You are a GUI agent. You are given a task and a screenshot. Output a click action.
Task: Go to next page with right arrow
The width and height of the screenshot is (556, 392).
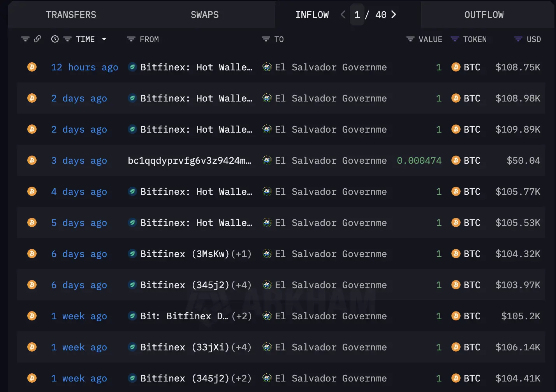394,15
